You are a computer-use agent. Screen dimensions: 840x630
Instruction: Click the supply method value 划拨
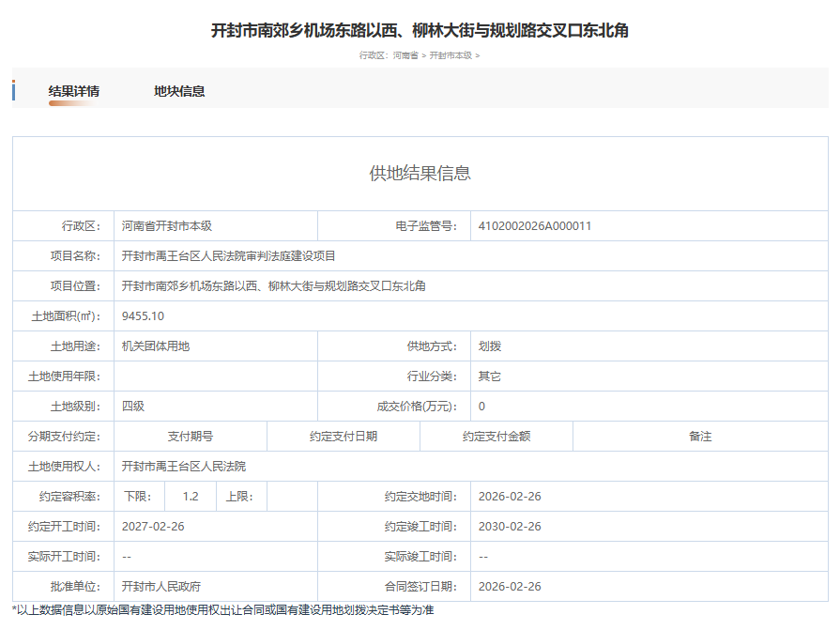tap(490, 346)
